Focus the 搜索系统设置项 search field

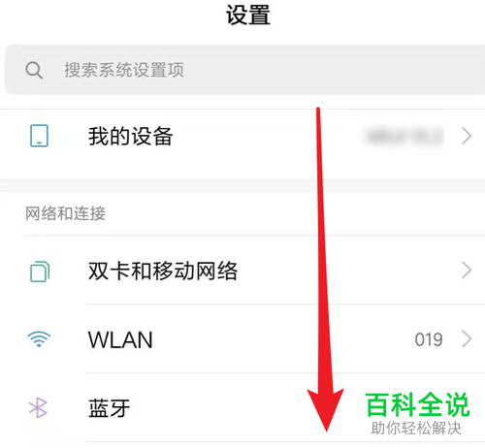tap(244, 70)
